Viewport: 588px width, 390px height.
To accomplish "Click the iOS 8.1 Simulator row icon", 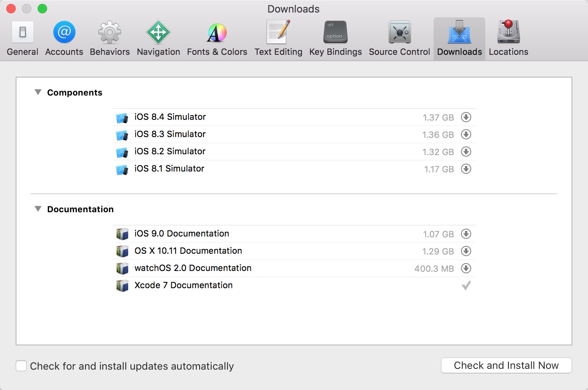I will [x=122, y=169].
